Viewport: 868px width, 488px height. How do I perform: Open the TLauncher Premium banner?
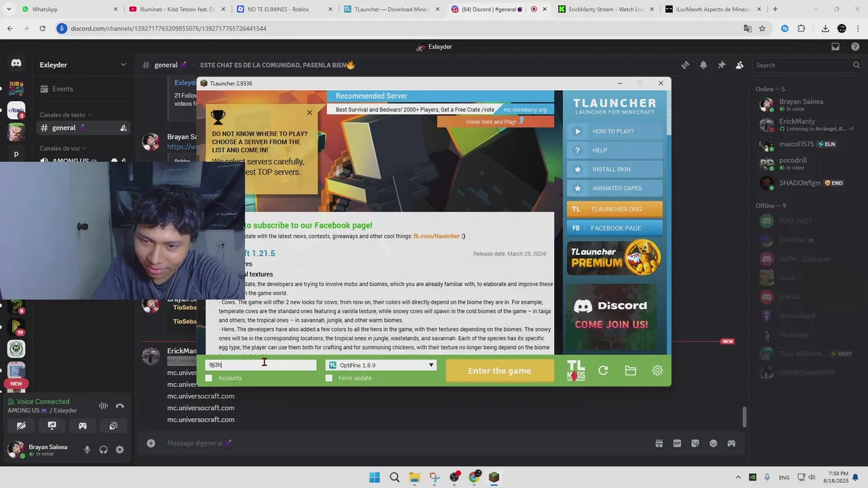coord(614,258)
